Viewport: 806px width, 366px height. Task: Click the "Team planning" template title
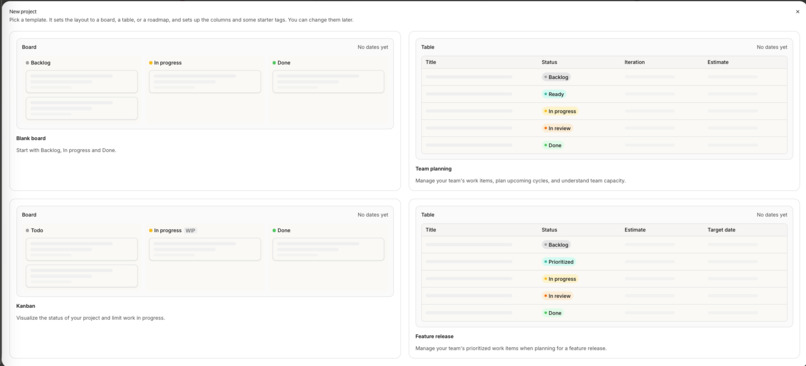click(433, 169)
